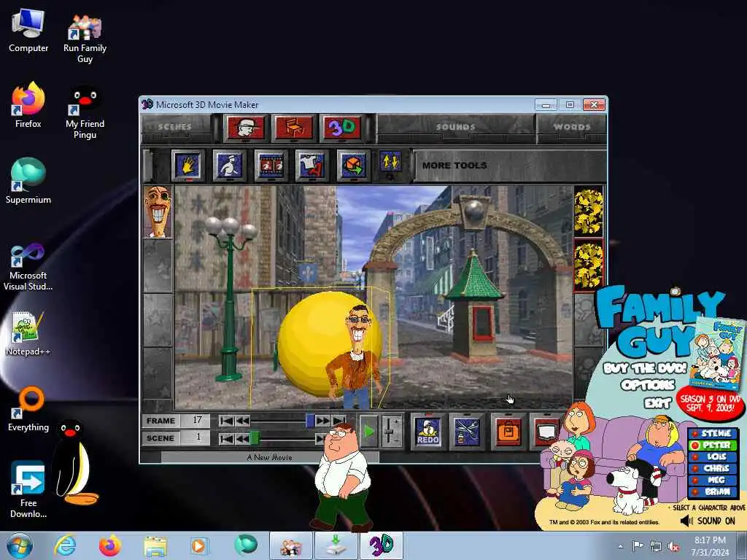
Task: Open Options in Family Guy widget
Action: pyautogui.click(x=648, y=385)
